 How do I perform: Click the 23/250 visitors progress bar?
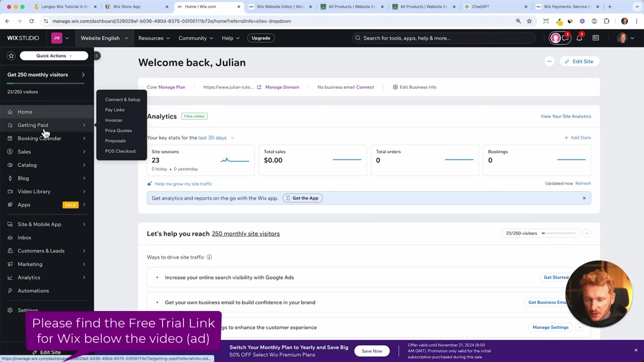coord(558,233)
